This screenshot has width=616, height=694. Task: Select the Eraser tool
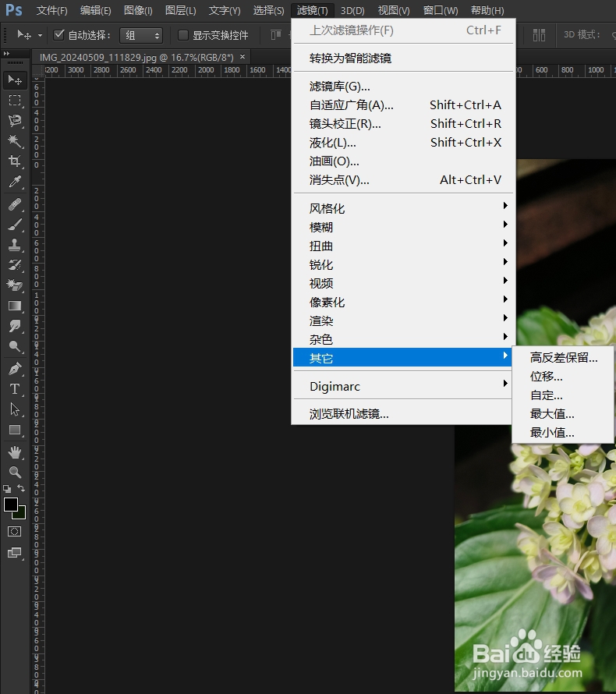pos(15,285)
